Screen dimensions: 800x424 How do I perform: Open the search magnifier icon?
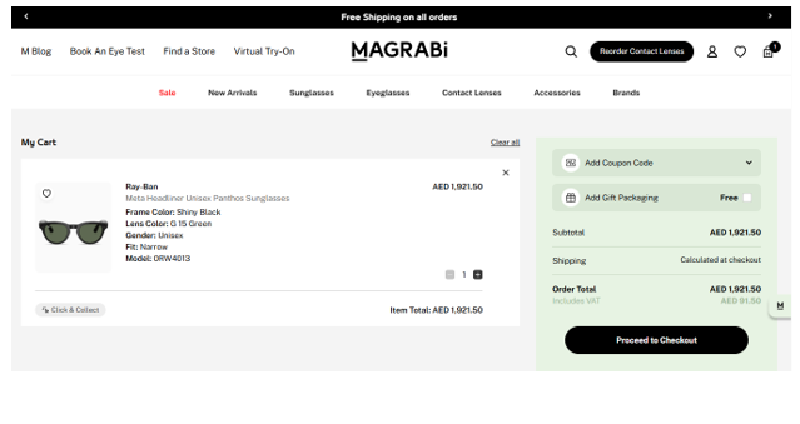point(571,52)
